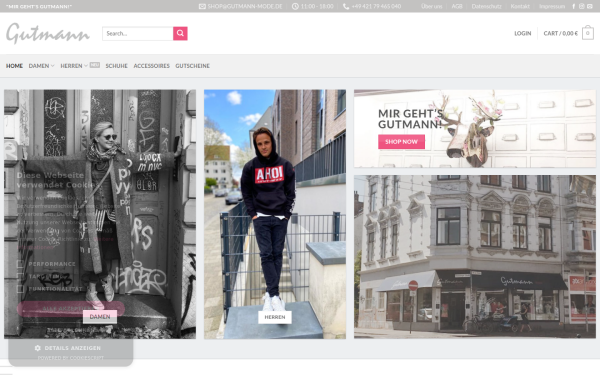600x375 pixels.
Task: Click the phone handset icon
Action: click(x=346, y=7)
